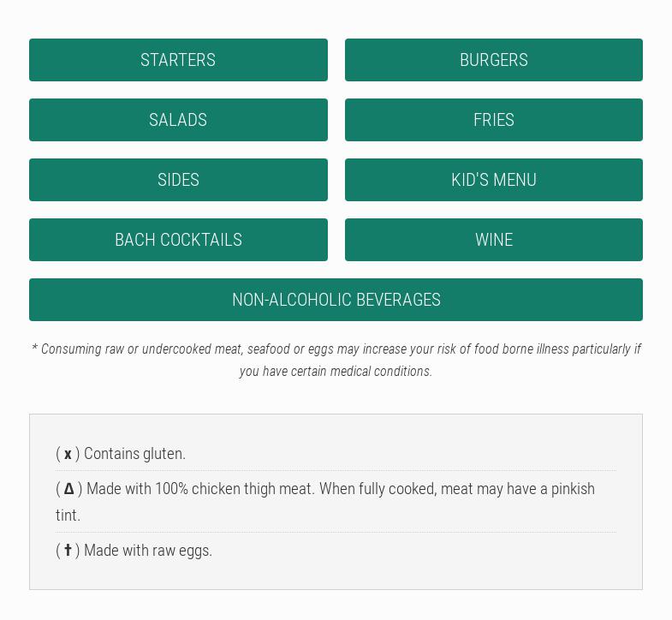Click the asterisk starting the disclaimer
The image size is (672, 620).
point(34,349)
